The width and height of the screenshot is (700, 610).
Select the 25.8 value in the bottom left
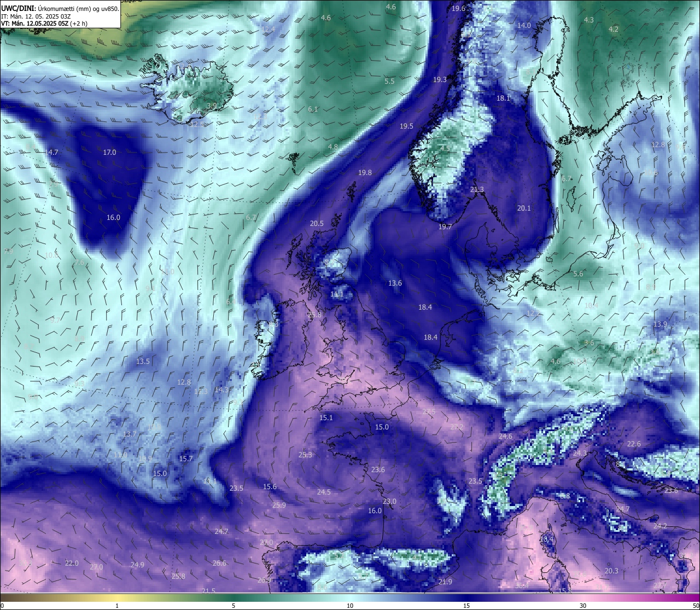(178, 576)
